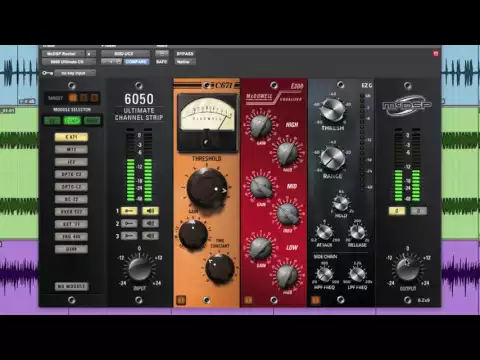The image size is (480, 360).
Task: Select the SST 77 module
Action: point(71,224)
